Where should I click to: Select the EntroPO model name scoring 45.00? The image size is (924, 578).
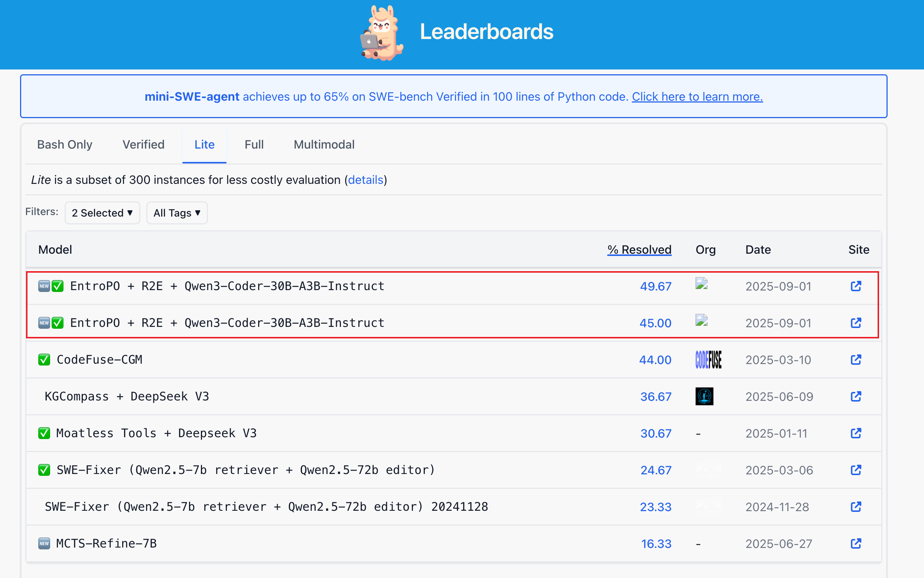click(227, 323)
